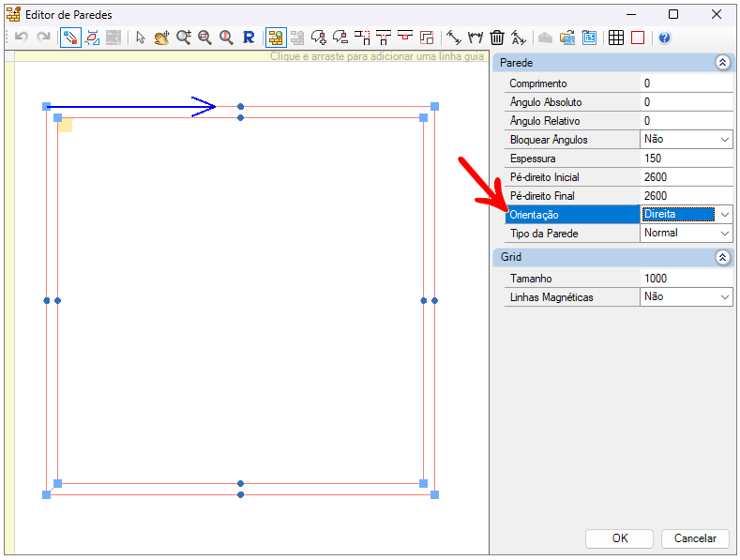The height and width of the screenshot is (560, 740).
Task: Click the blue R icon
Action: click(249, 38)
